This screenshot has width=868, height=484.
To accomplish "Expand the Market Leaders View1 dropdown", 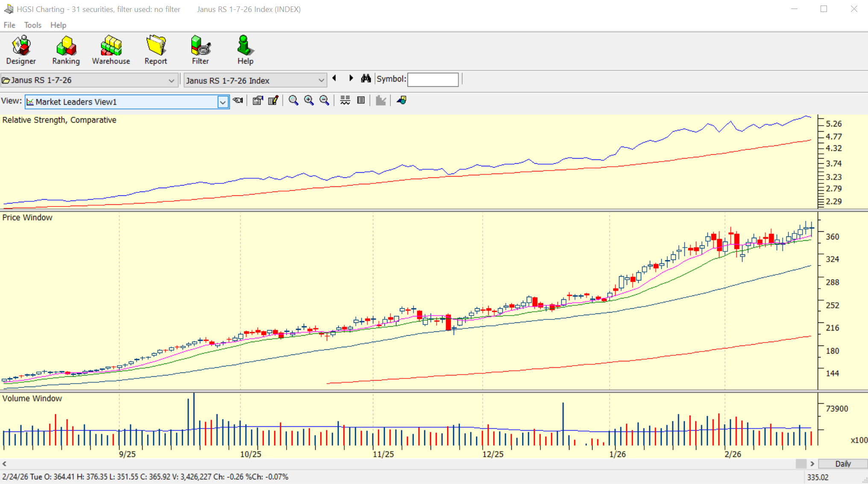I will [x=223, y=102].
